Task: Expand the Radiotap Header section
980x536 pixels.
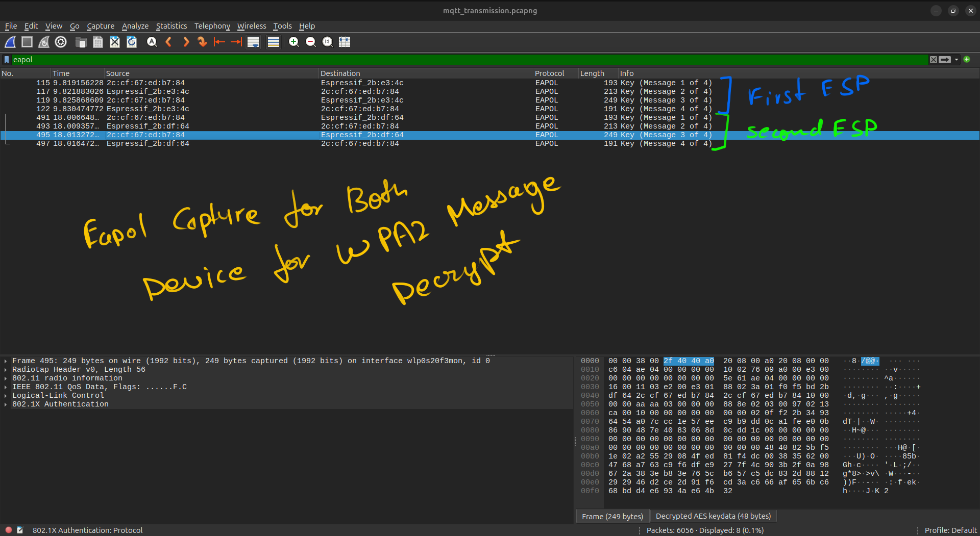Action: click(x=6, y=370)
